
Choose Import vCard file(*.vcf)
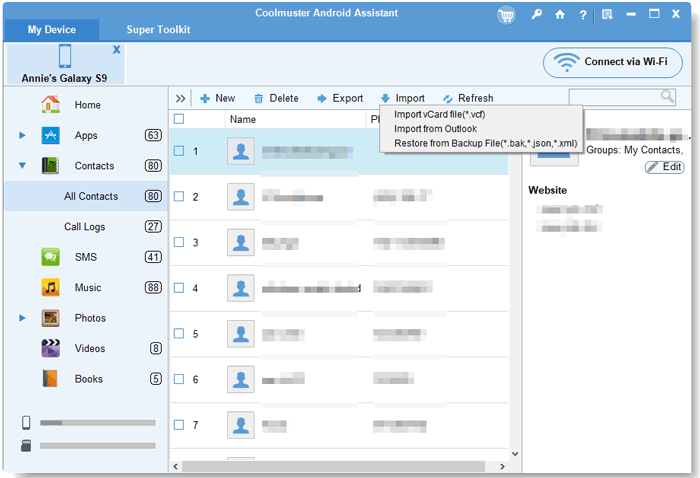coord(439,114)
